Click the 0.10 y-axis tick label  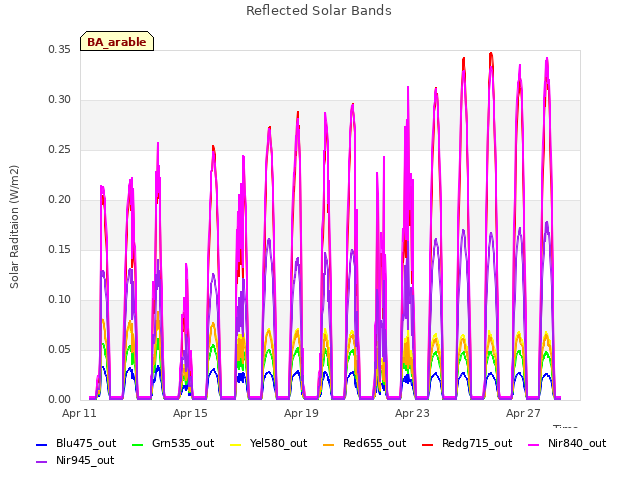tap(60, 300)
